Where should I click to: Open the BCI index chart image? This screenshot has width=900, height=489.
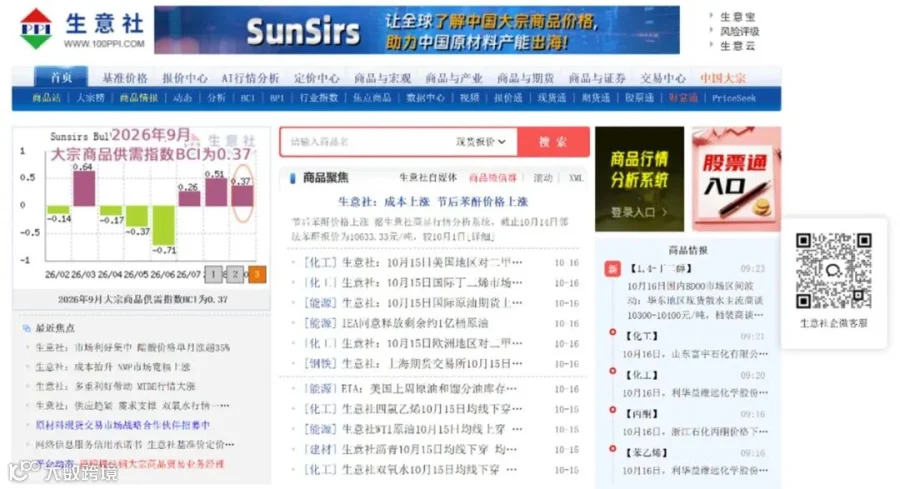142,208
